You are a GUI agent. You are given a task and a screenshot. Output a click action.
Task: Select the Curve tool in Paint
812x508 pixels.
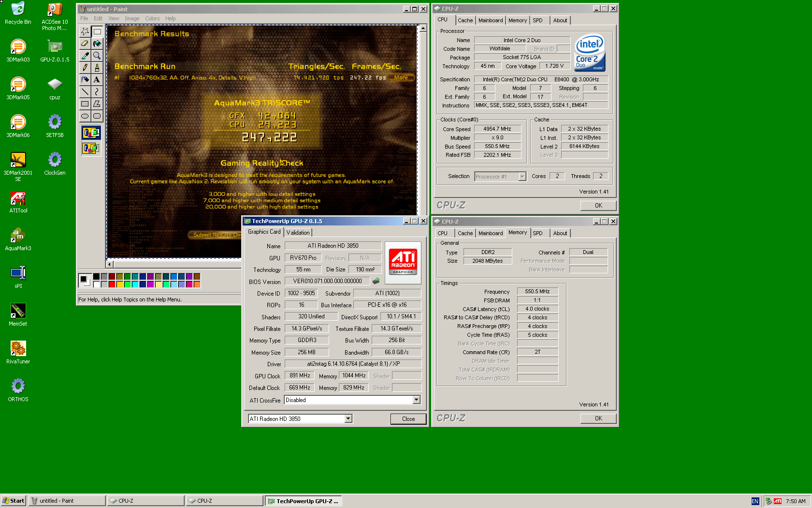click(97, 92)
